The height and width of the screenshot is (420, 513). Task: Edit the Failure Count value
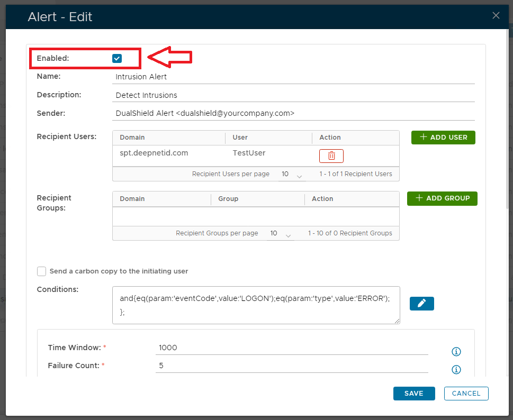click(291, 366)
